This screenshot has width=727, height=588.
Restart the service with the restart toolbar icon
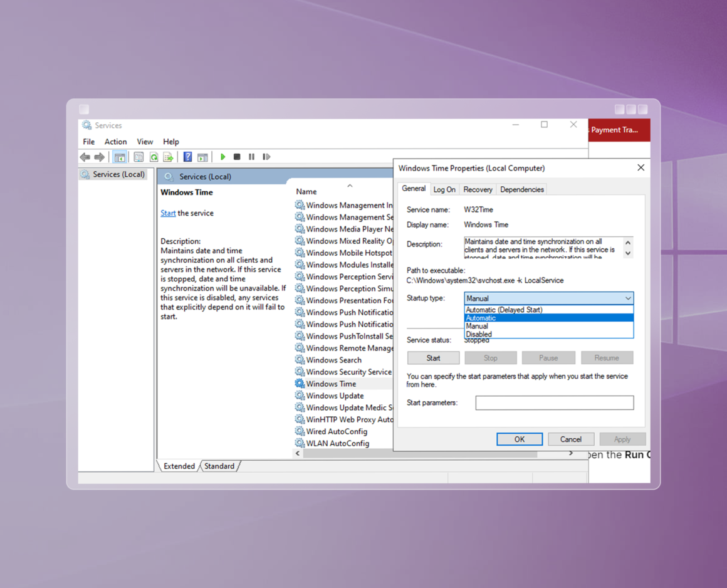[266, 157]
